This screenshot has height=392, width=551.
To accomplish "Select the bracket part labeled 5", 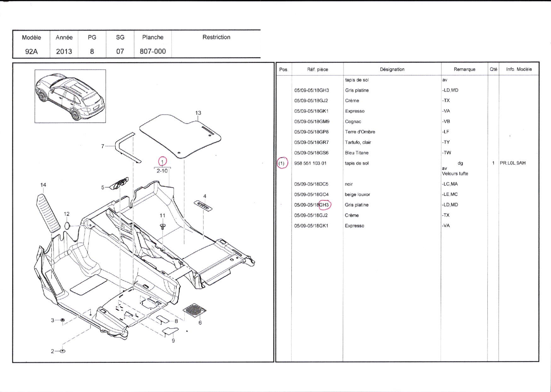I will 119,184.
